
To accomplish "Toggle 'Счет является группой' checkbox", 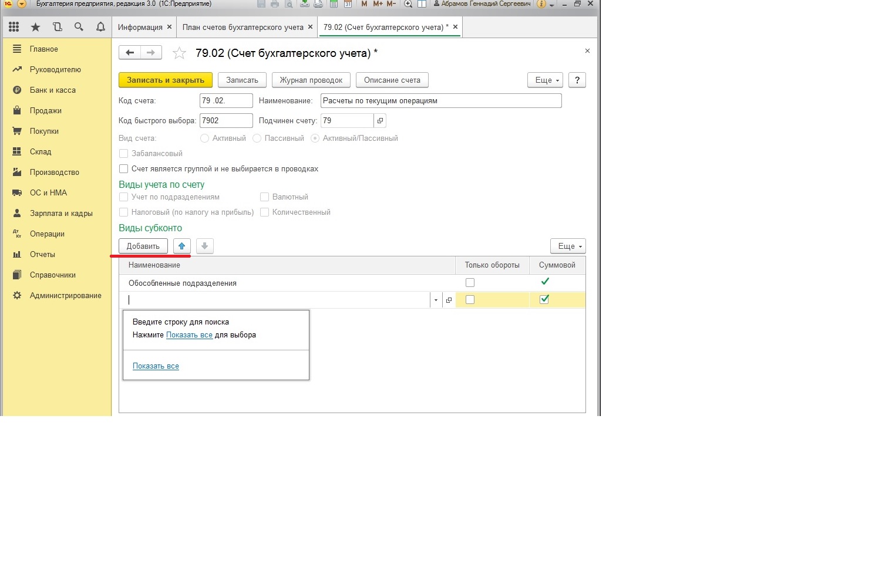I will (123, 169).
